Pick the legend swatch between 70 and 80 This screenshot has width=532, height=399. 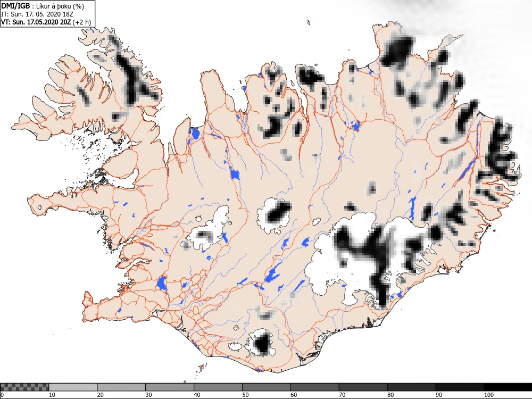(363, 387)
